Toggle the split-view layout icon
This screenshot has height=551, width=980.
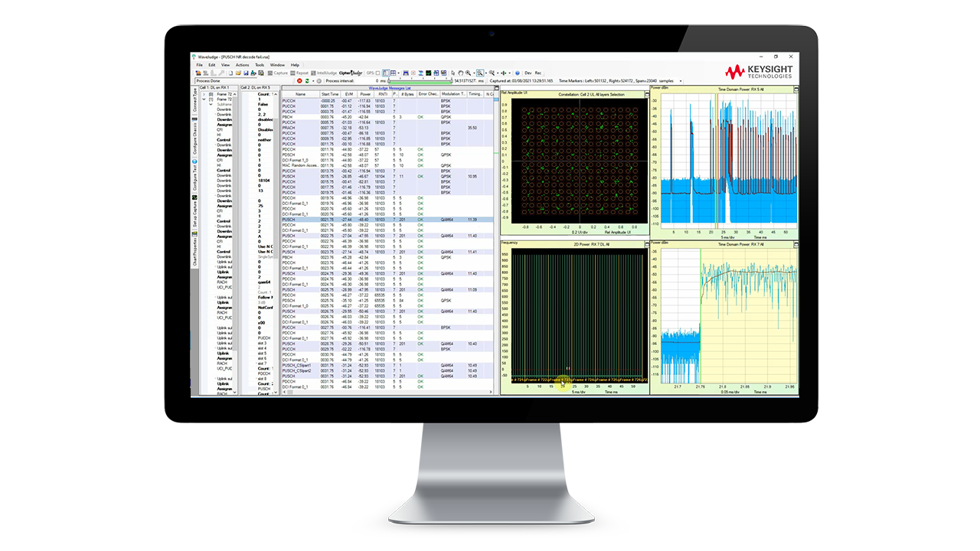click(385, 73)
